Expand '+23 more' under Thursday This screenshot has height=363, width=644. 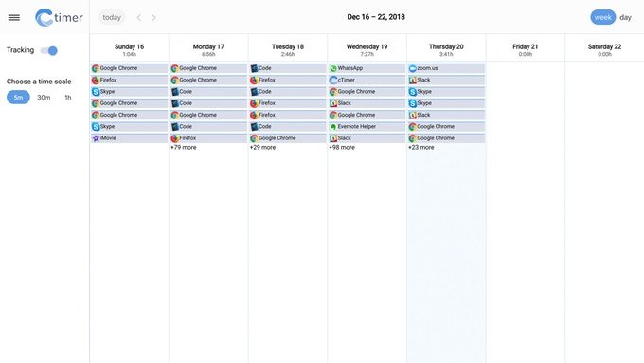421,147
